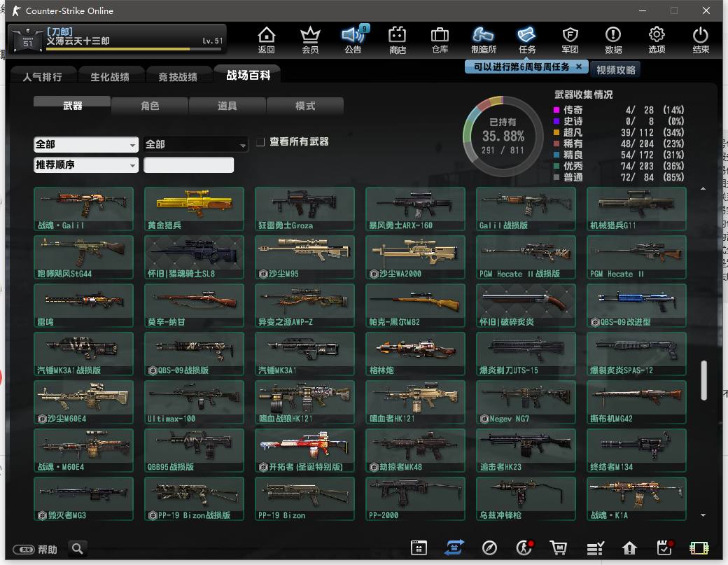This screenshot has width=728, height=565.
Task: Select the 沙尘M95 weapon card
Action: (304, 257)
